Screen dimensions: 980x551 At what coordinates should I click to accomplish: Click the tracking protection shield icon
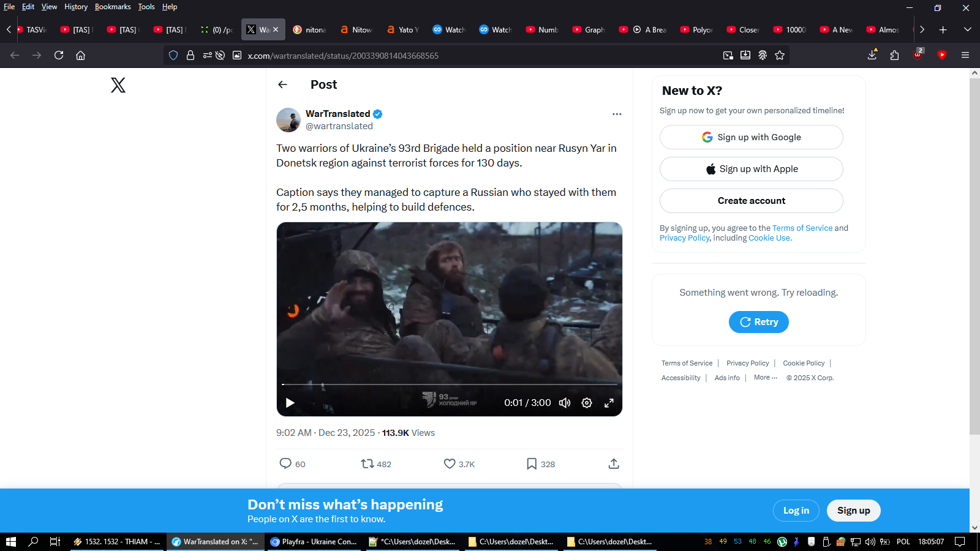click(173, 55)
